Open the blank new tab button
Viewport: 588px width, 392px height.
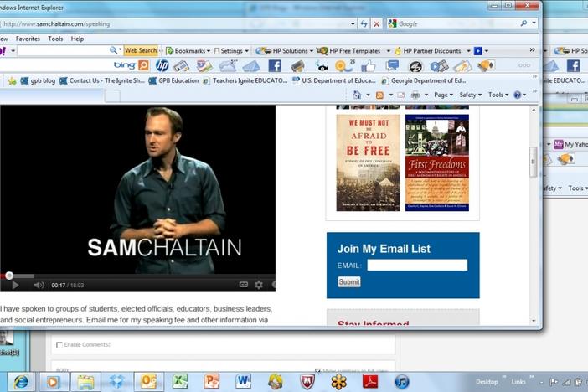[112, 96]
